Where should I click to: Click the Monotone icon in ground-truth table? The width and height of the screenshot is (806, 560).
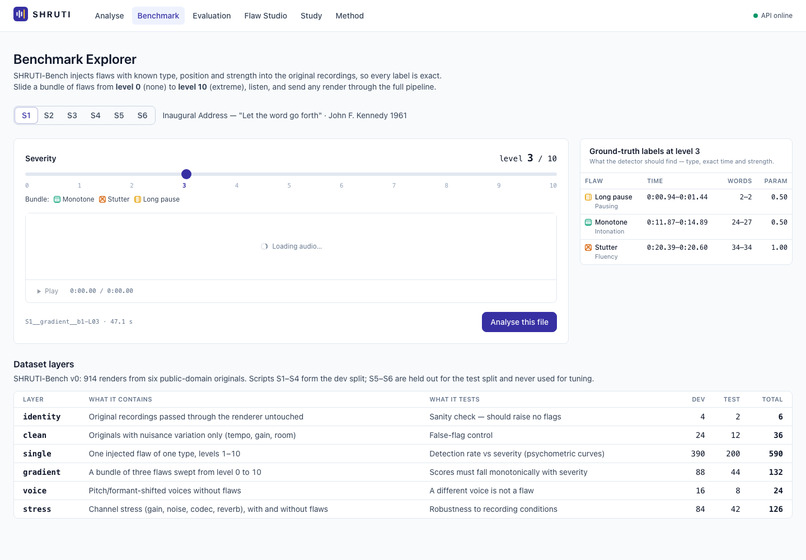point(588,222)
